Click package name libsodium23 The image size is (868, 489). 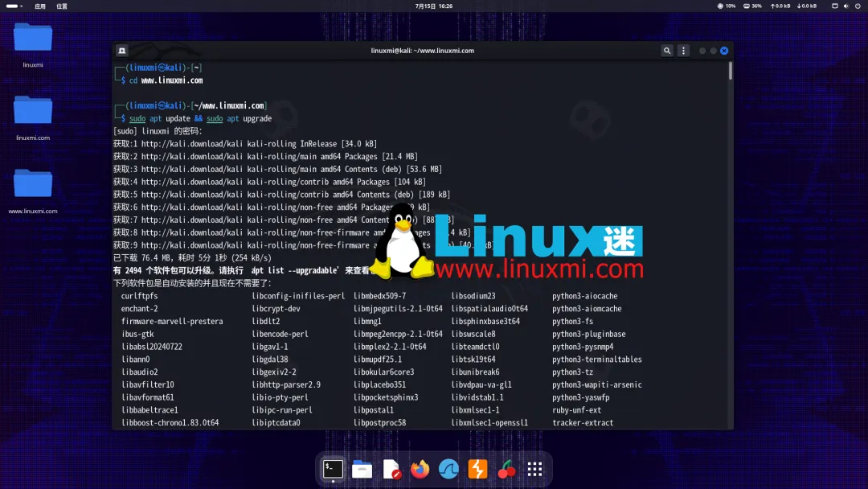coord(473,296)
